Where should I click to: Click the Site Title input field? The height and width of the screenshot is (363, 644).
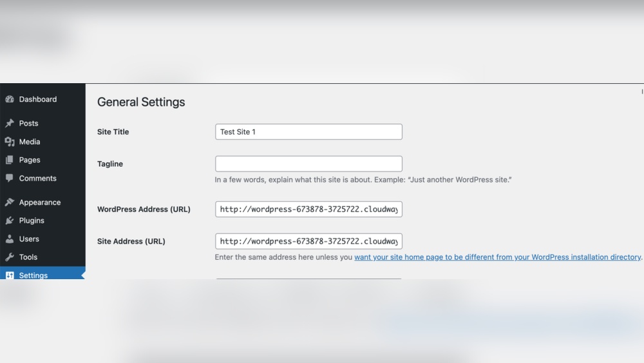pyautogui.click(x=308, y=132)
